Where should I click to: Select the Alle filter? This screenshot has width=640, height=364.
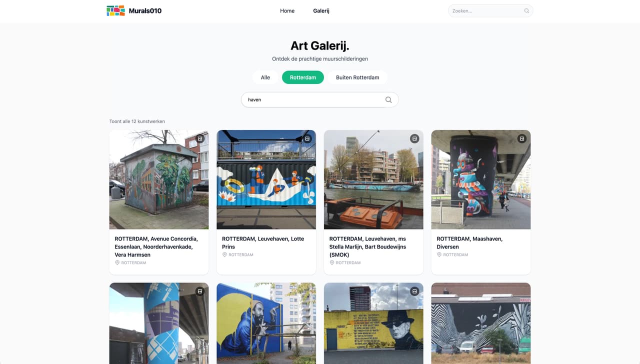click(265, 77)
